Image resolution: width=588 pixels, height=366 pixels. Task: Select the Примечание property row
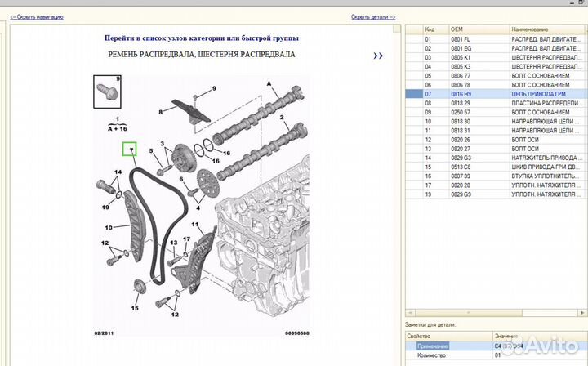click(448, 346)
